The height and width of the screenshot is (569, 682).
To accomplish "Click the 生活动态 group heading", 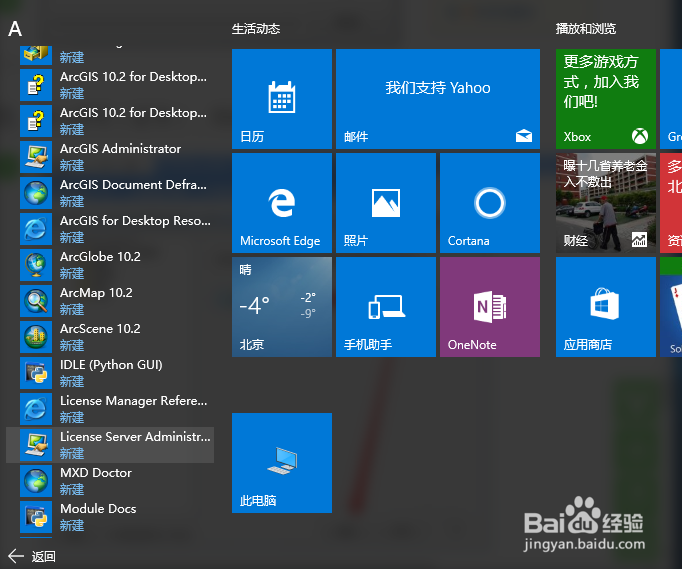I will 256,29.
